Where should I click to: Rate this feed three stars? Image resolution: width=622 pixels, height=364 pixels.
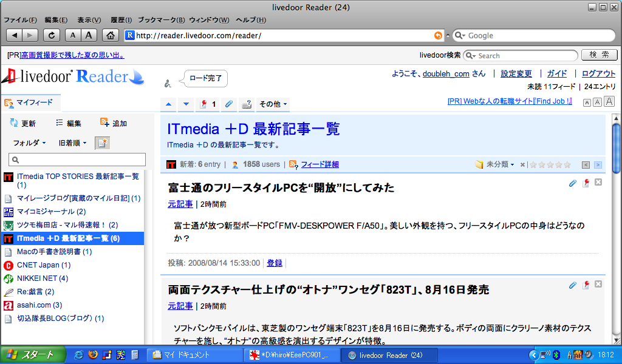(550, 165)
